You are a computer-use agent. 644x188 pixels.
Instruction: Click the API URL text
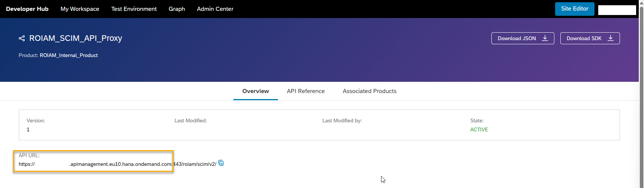(x=117, y=164)
